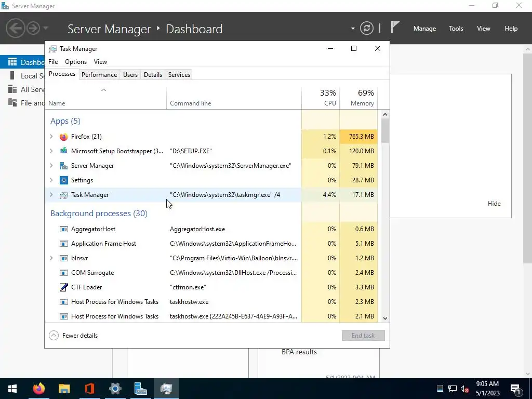Viewport: 532px width, 399px height.
Task: Select the Processes tab
Action: pos(62,74)
